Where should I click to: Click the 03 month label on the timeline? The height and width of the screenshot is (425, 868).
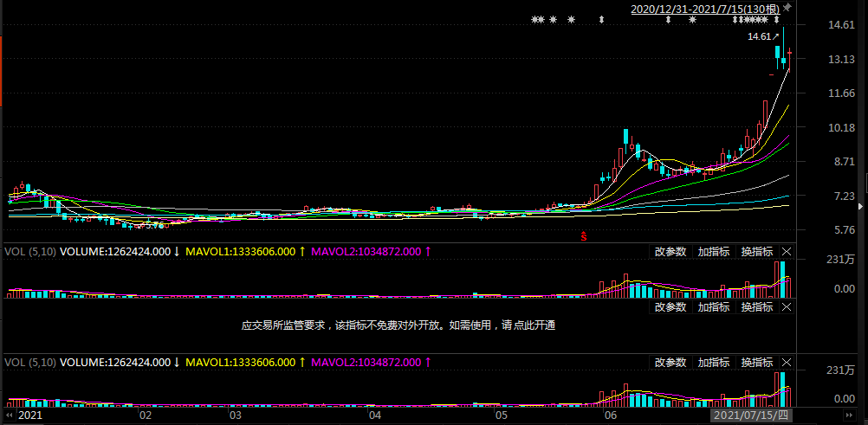pos(236,415)
